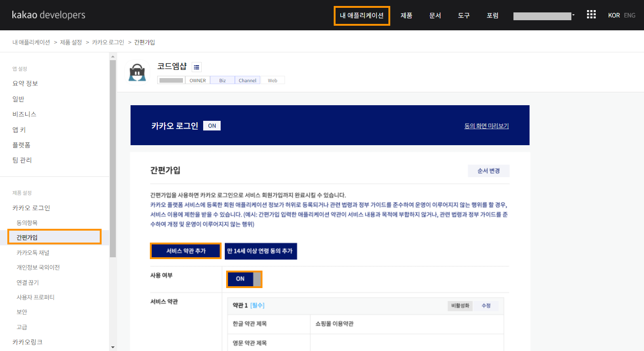This screenshot has height=351, width=644.
Task: Click the 코드엠샵 app shopping bag icon
Action: pos(137,73)
